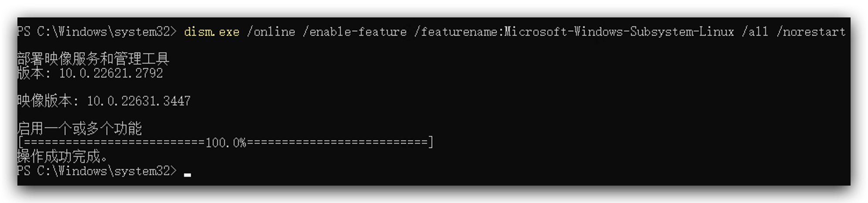Click the progress bar's opening bracket
The height and width of the screenshot is (203, 868).
point(20,142)
